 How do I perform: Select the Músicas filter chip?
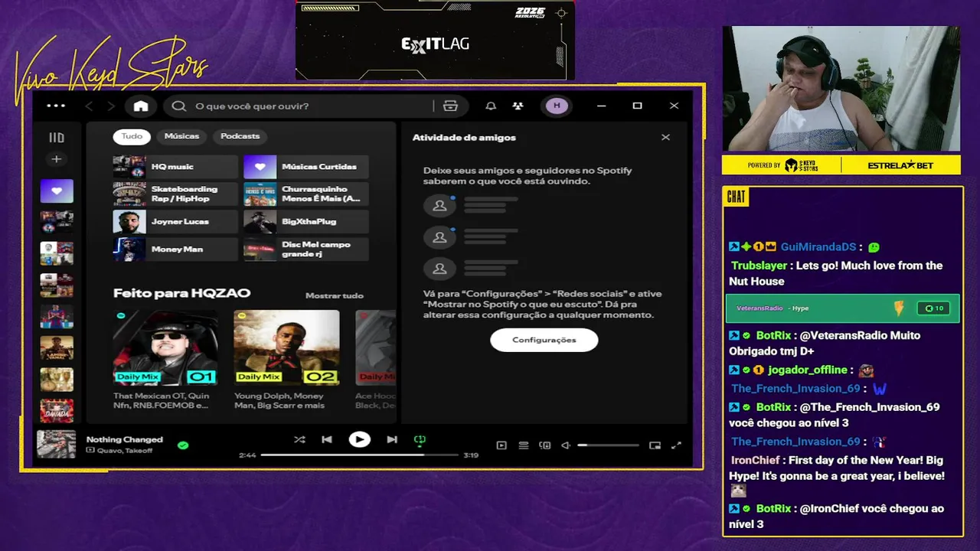pos(181,136)
